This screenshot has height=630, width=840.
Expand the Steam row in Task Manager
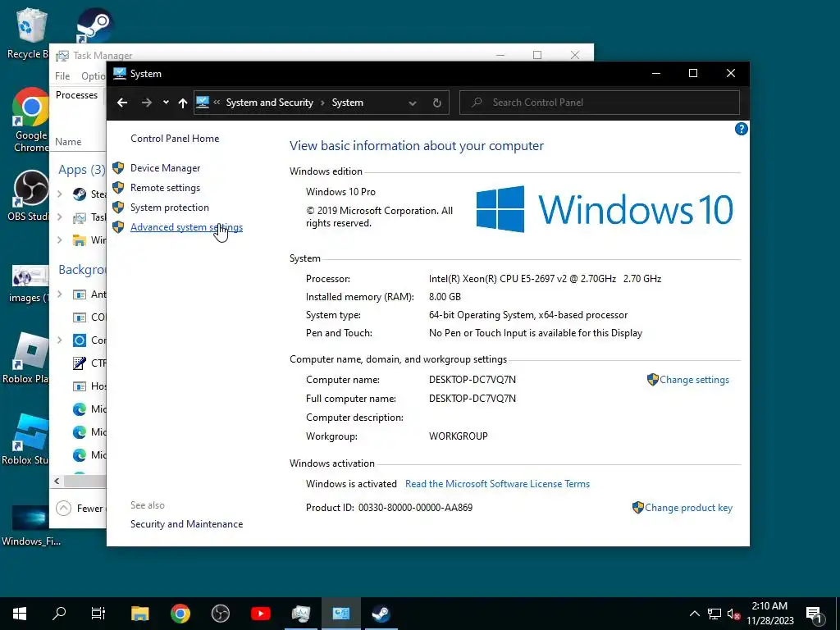click(59, 194)
